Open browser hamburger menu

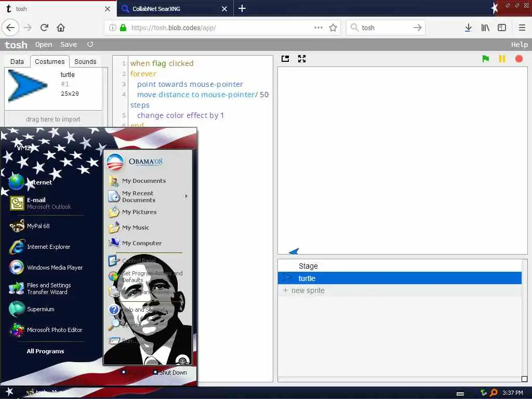[522, 28]
